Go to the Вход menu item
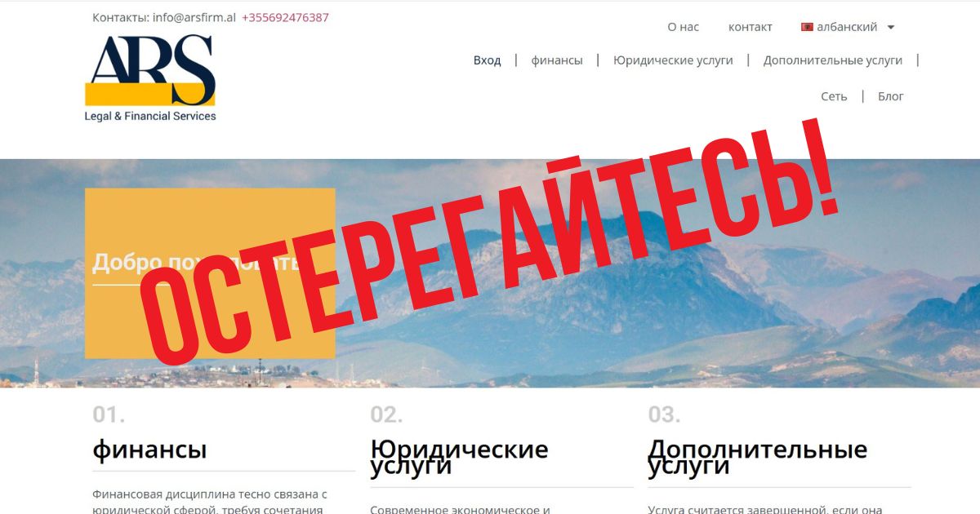This screenshot has width=980, height=514. click(488, 60)
